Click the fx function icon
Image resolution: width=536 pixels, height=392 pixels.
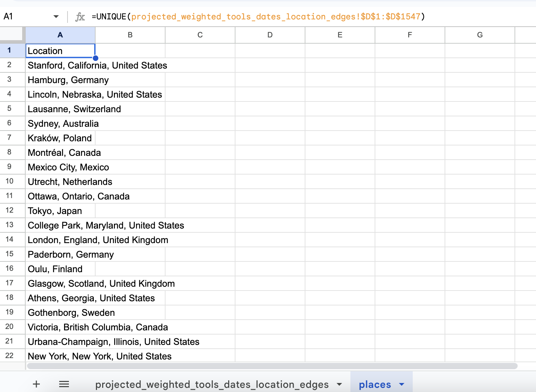pyautogui.click(x=80, y=17)
